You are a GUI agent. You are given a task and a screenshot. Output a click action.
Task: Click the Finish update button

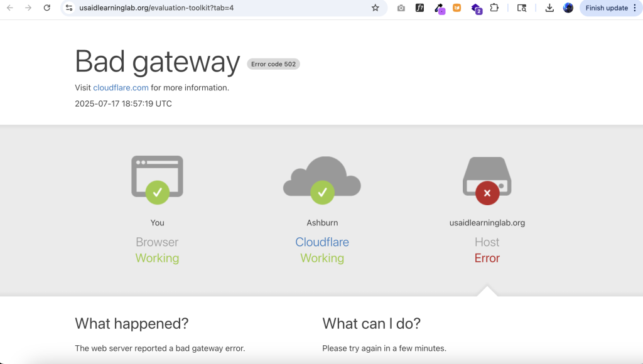pos(607,8)
